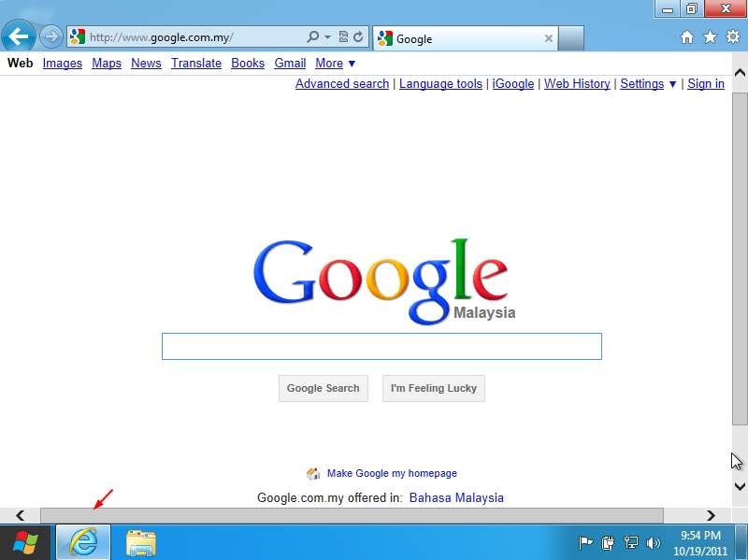Click the vertical scrollbar thumb

tap(740, 259)
